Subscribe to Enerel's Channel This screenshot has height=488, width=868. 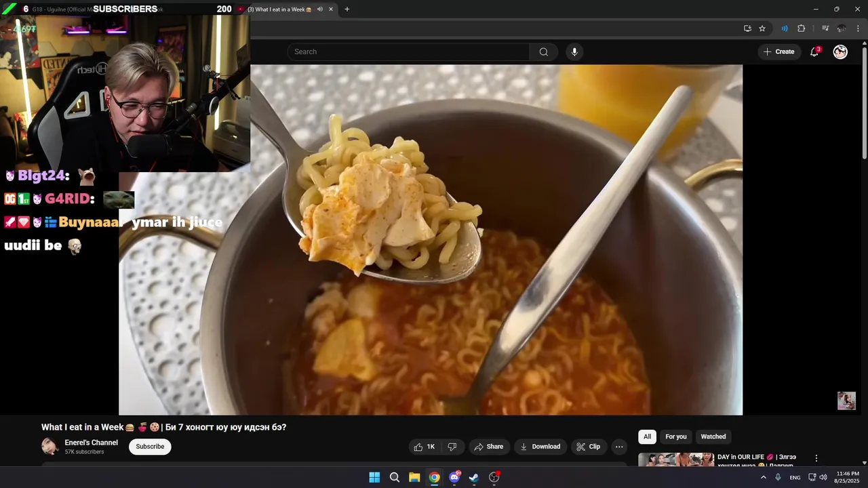coord(150,447)
